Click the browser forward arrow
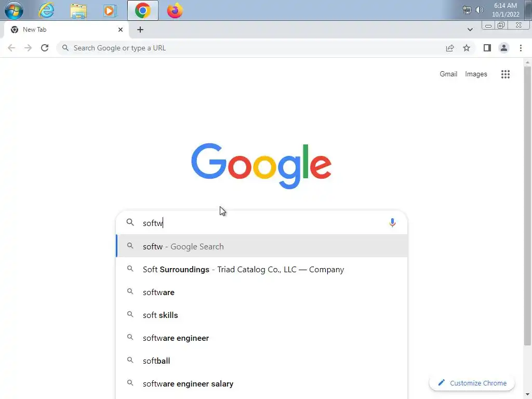This screenshot has width=532, height=399. [28, 48]
